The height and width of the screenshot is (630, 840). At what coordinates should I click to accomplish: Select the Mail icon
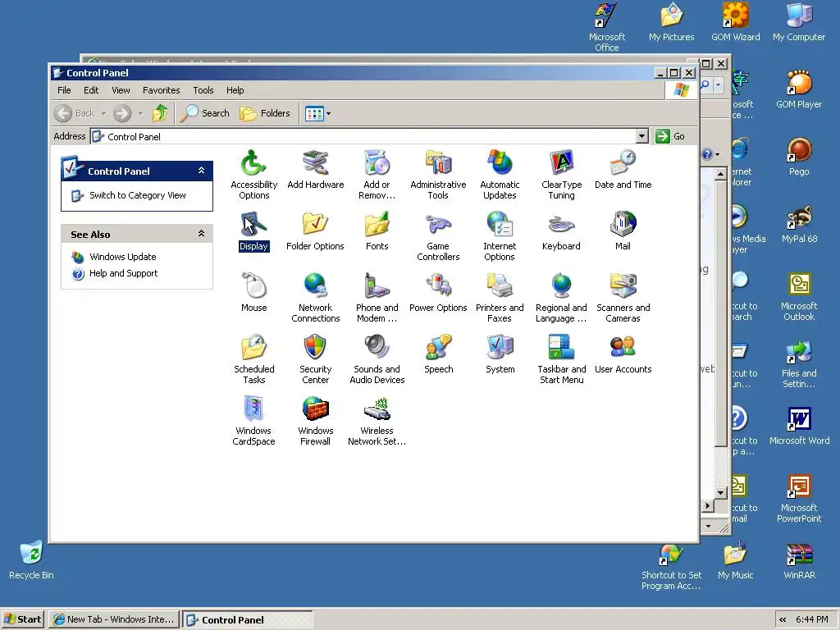tap(623, 231)
